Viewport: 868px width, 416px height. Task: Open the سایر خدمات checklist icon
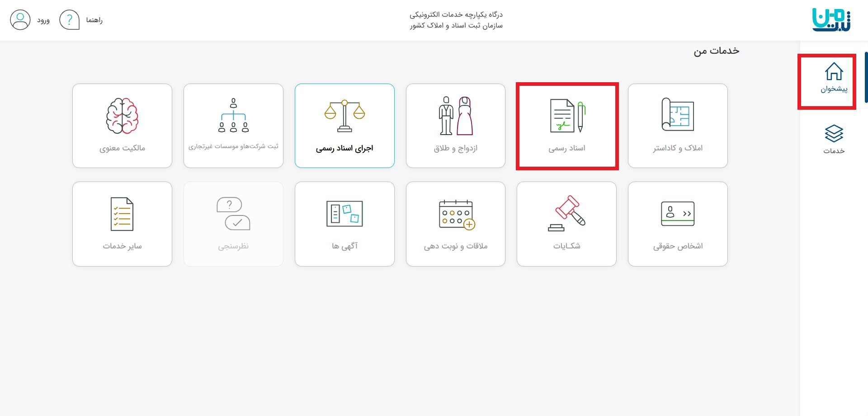122,214
